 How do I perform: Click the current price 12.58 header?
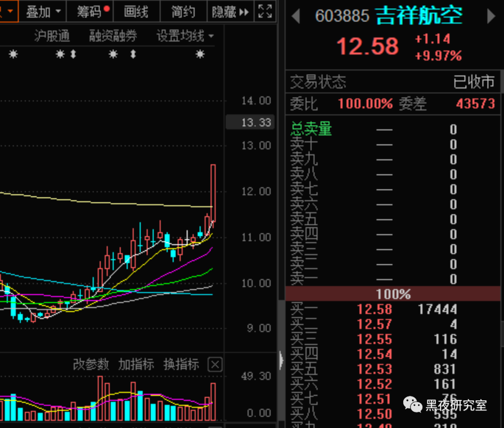pyautogui.click(x=367, y=47)
